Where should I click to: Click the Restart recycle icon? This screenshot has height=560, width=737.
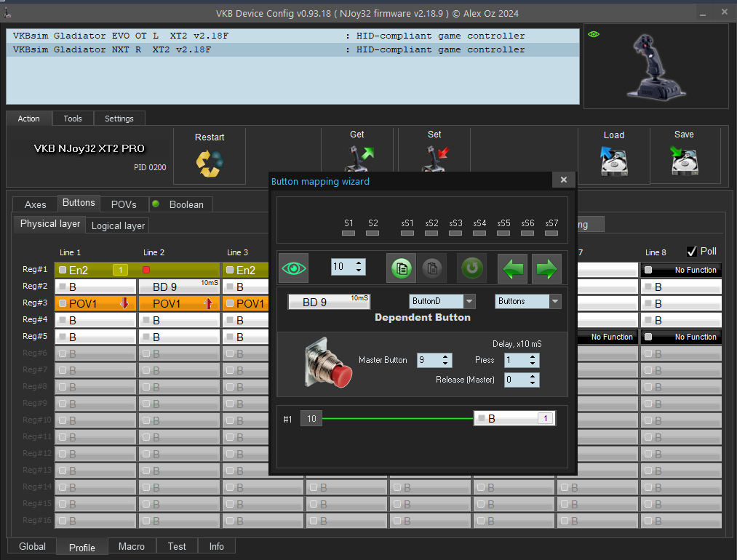[x=210, y=164]
